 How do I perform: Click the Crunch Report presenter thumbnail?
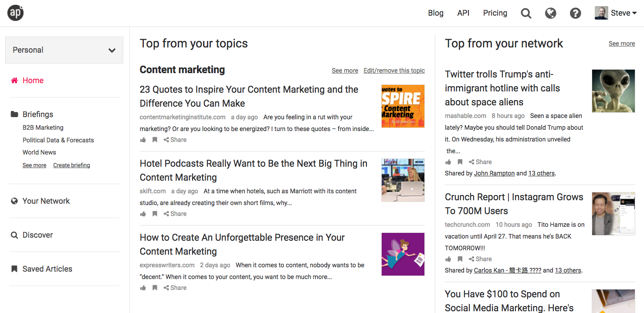[613, 214]
